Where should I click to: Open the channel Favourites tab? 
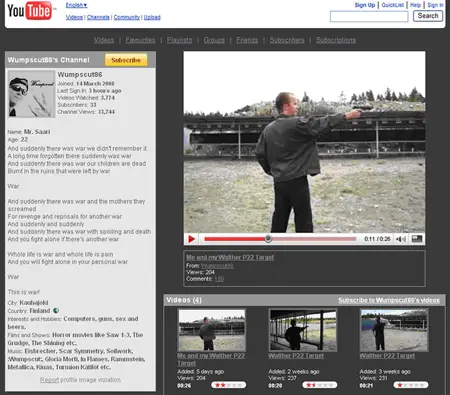140,40
